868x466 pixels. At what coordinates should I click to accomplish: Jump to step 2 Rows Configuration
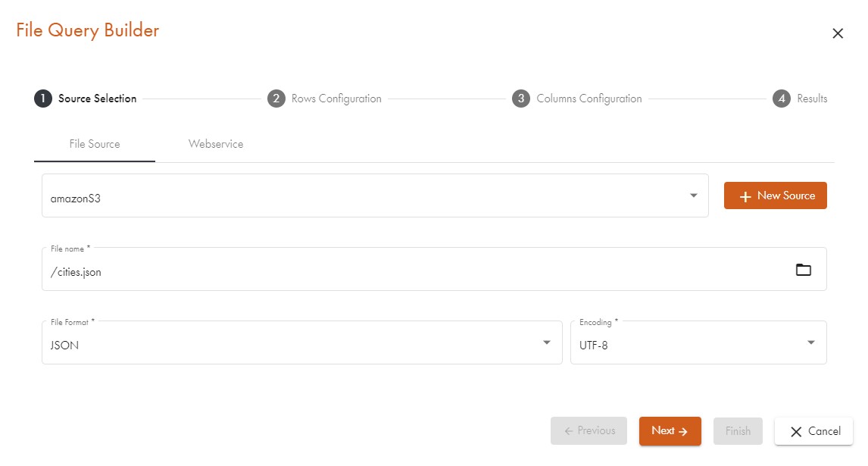tap(325, 99)
